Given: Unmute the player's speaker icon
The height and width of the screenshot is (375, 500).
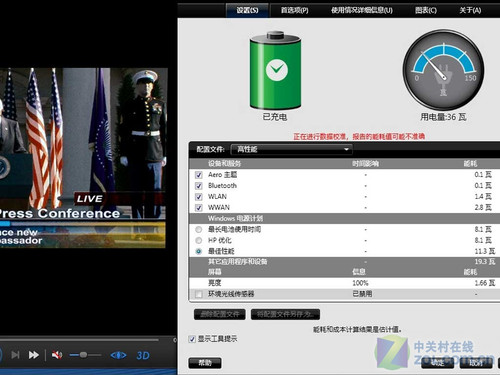Looking at the screenshot, I should (x=57, y=355).
